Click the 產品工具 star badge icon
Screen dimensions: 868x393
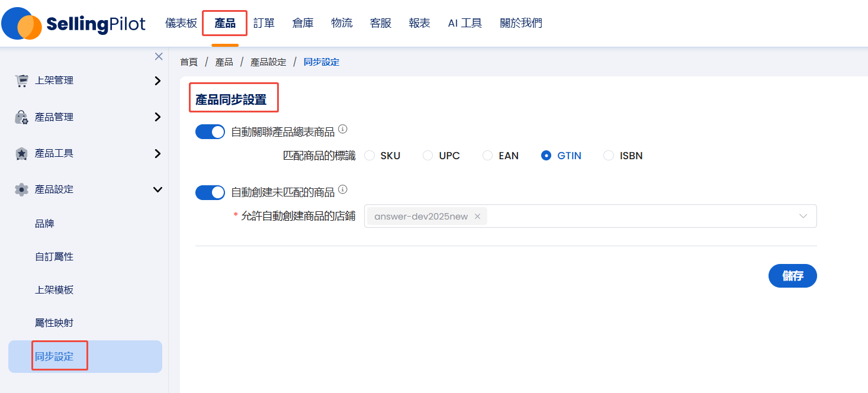point(22,154)
